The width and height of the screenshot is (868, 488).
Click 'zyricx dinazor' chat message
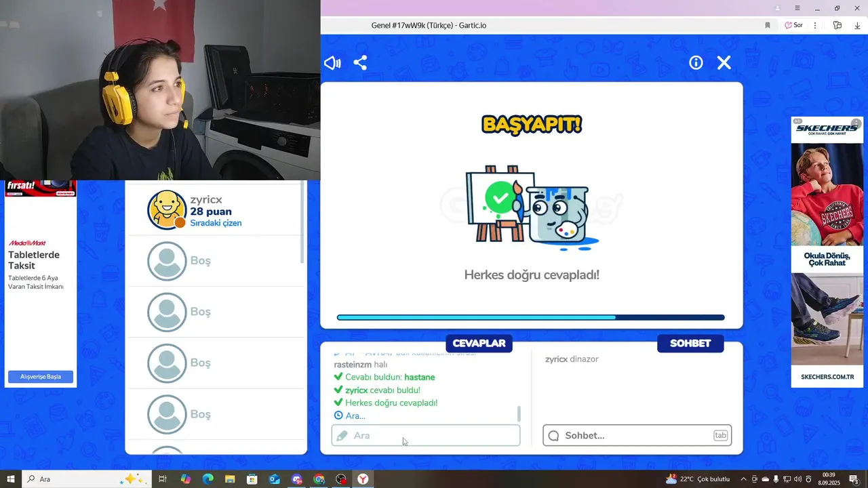tap(572, 359)
